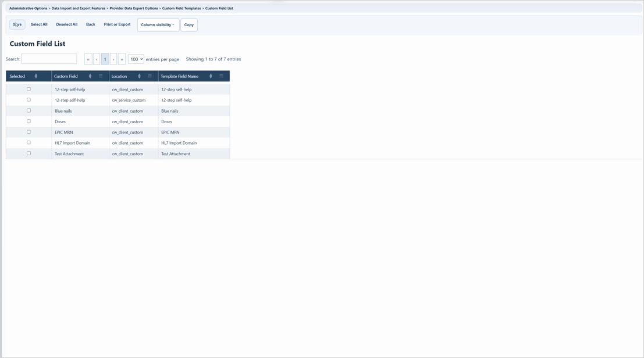Go to Provider Data Export Options breadcrumb
This screenshot has width=644, height=358.
(133, 8)
